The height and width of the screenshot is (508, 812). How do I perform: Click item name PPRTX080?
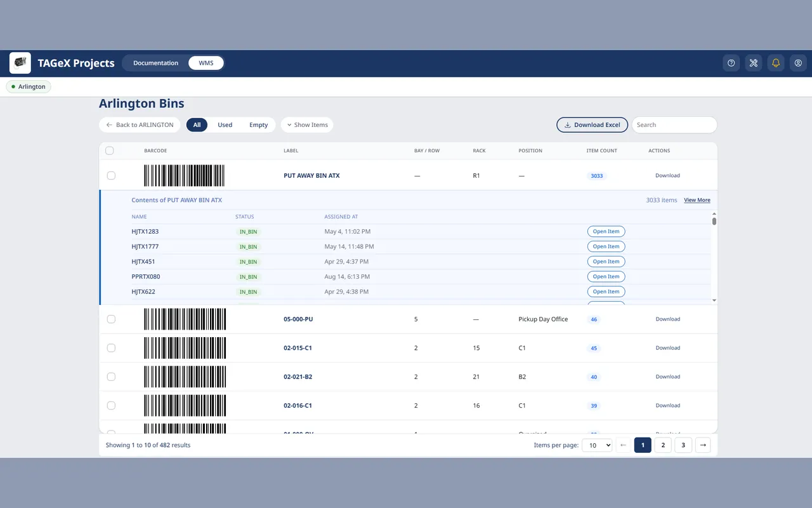(x=146, y=277)
